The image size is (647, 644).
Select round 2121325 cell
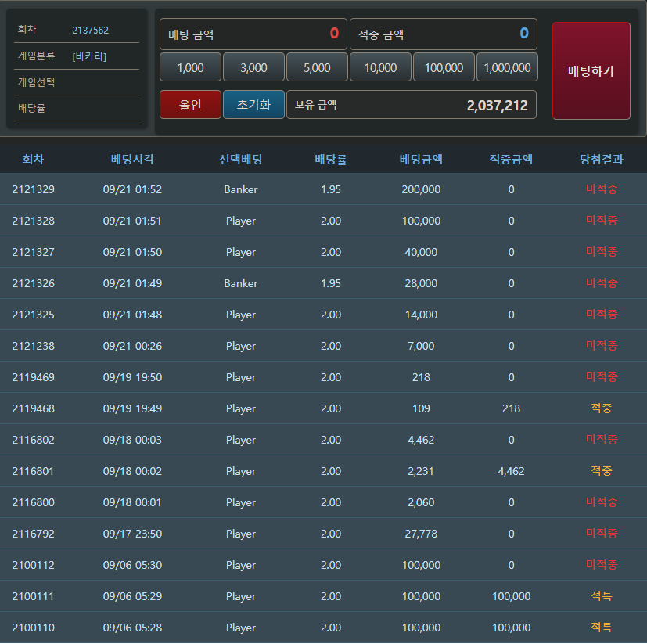click(33, 315)
